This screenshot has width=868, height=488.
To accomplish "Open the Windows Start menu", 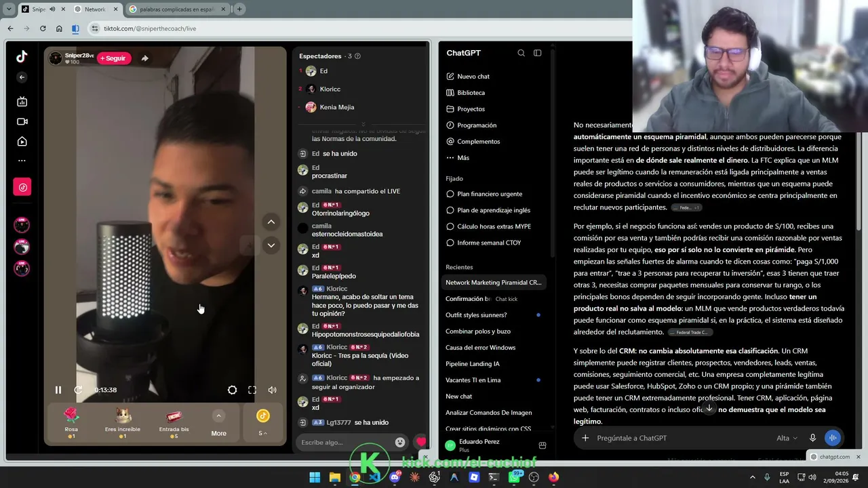I will (x=315, y=477).
